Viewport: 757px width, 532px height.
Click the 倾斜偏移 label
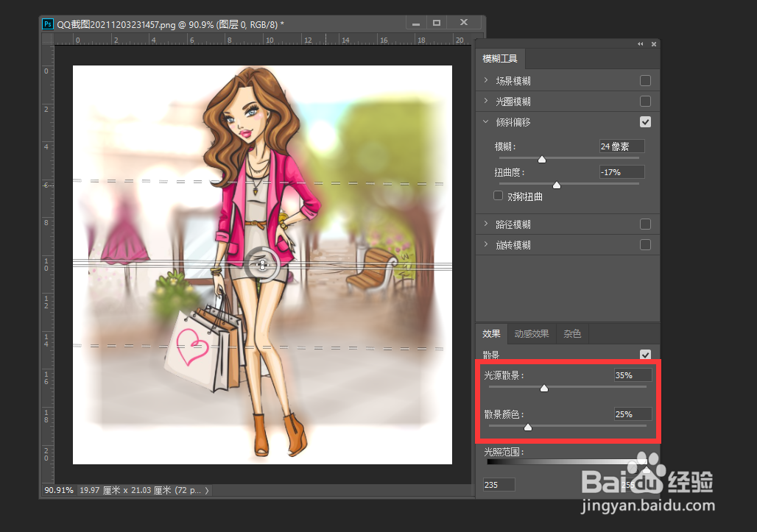coord(513,122)
